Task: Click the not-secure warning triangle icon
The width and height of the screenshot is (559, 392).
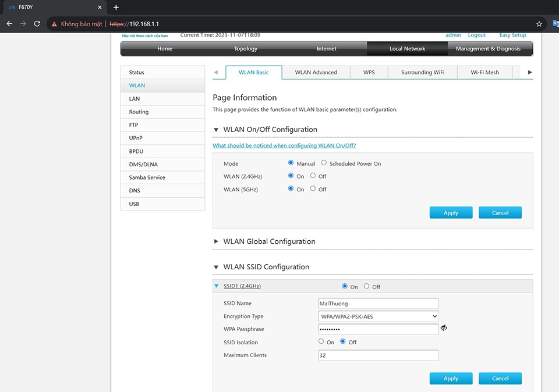Action: click(x=54, y=24)
